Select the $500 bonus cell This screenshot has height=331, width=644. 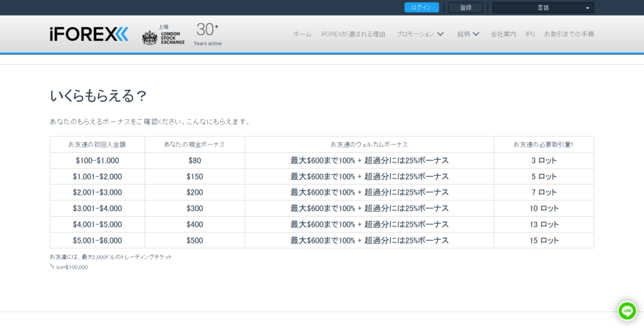[x=195, y=241]
